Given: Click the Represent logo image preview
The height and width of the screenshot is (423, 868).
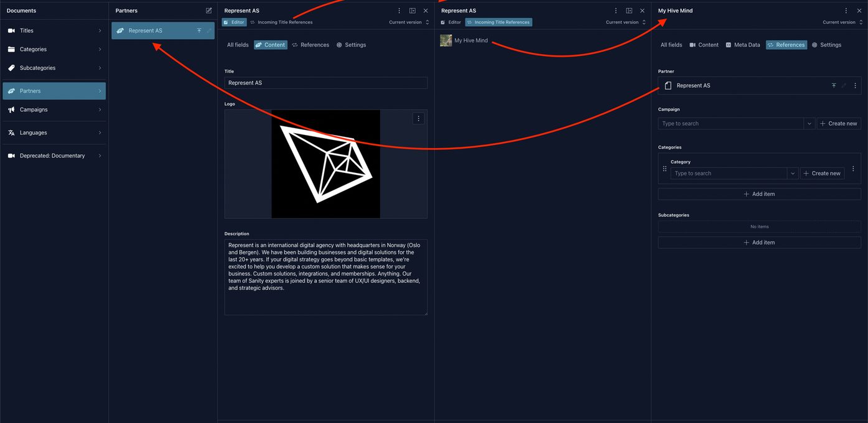Looking at the screenshot, I should pyautogui.click(x=325, y=164).
